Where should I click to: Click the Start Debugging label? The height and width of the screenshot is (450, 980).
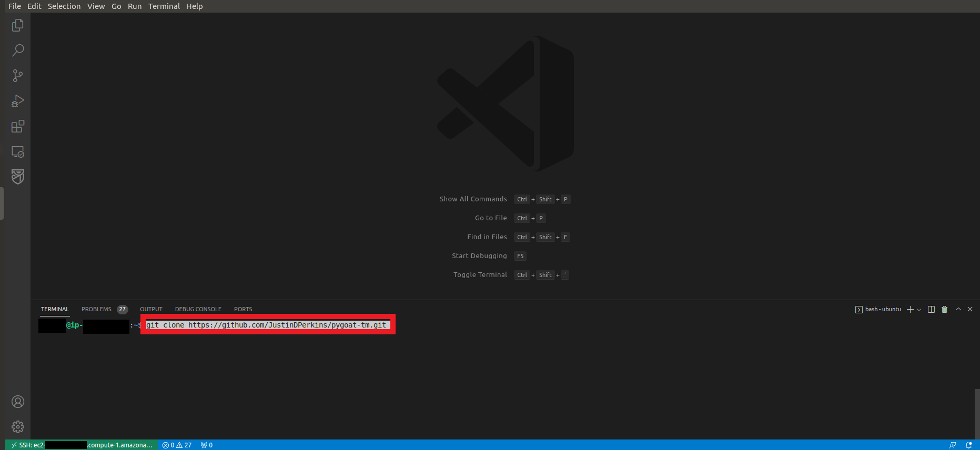(479, 256)
